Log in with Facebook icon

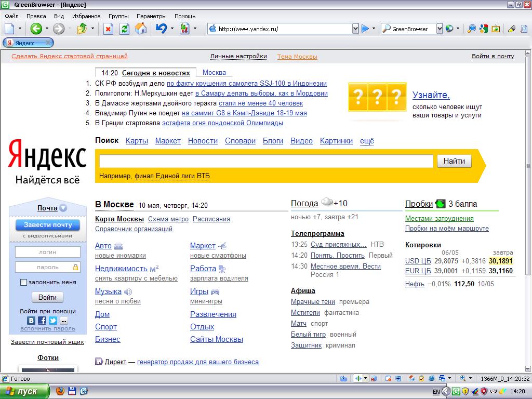click(x=42, y=320)
